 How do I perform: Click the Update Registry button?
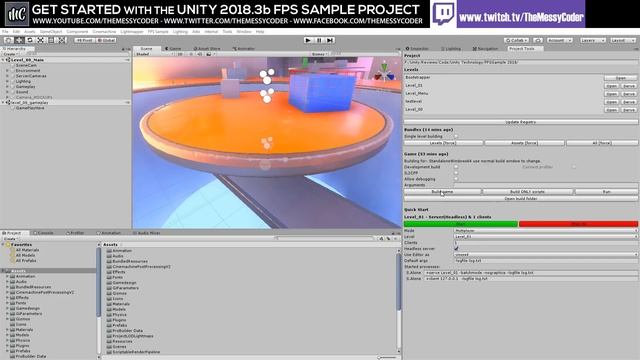pyautogui.click(x=520, y=122)
